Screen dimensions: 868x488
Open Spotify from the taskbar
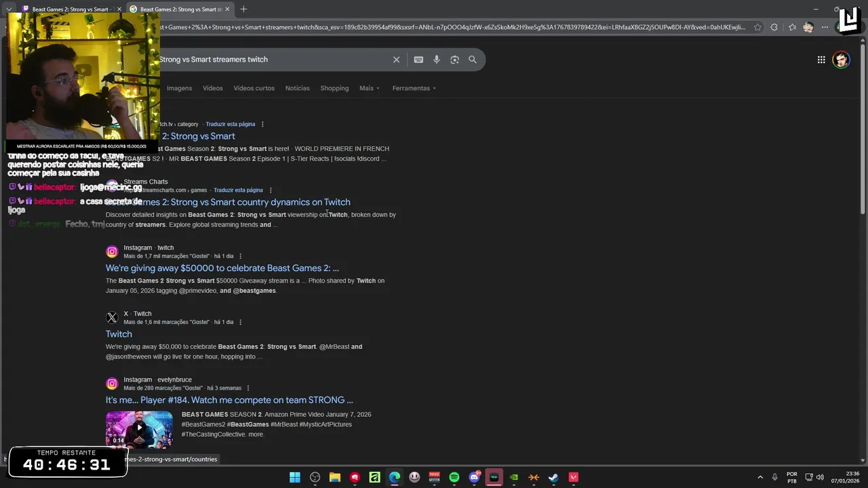point(454,477)
